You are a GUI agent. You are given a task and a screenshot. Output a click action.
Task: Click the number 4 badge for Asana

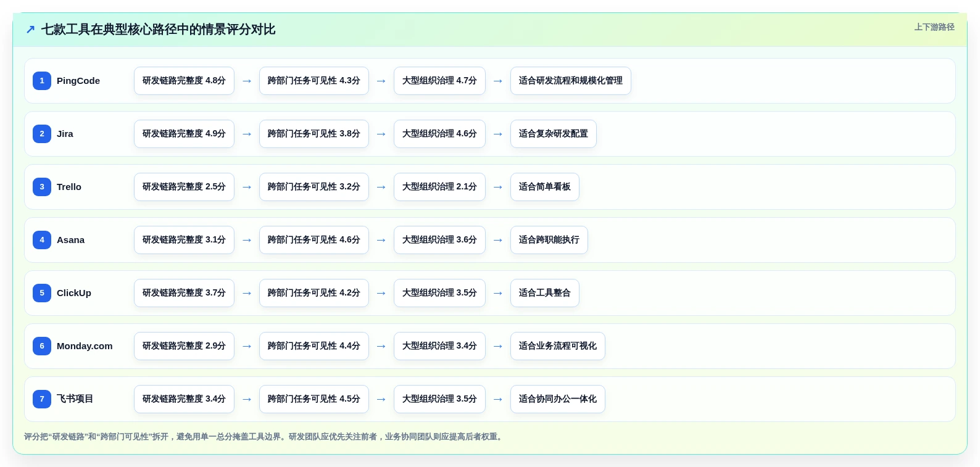(42, 240)
